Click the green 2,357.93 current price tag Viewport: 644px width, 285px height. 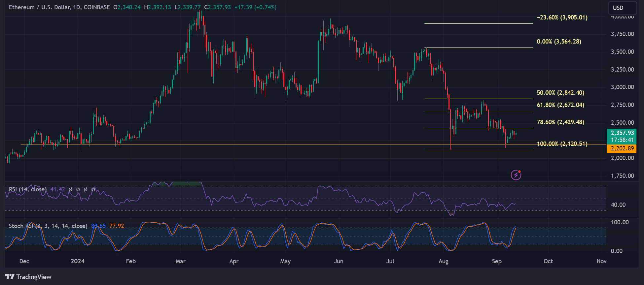click(x=622, y=136)
